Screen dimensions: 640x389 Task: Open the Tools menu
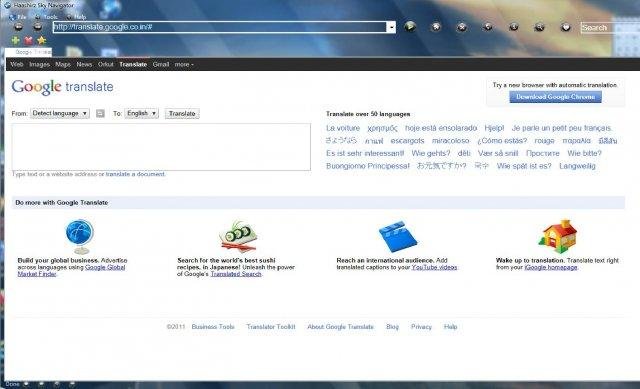click(47, 17)
